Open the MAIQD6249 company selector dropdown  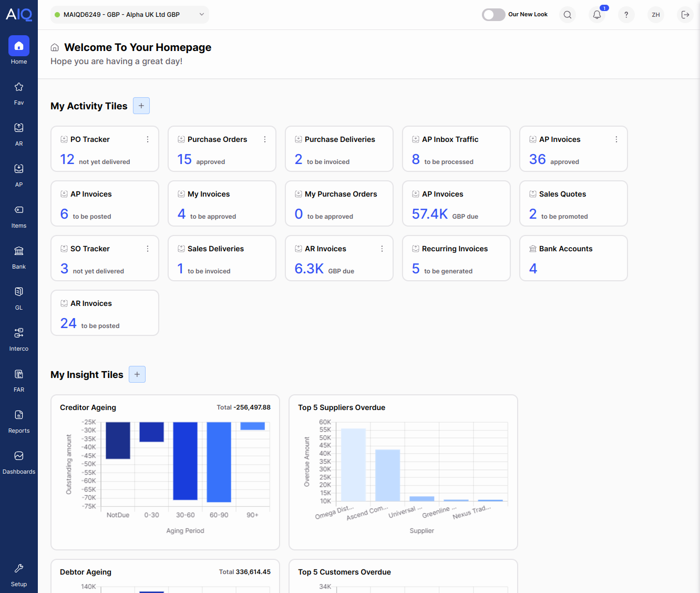point(130,15)
